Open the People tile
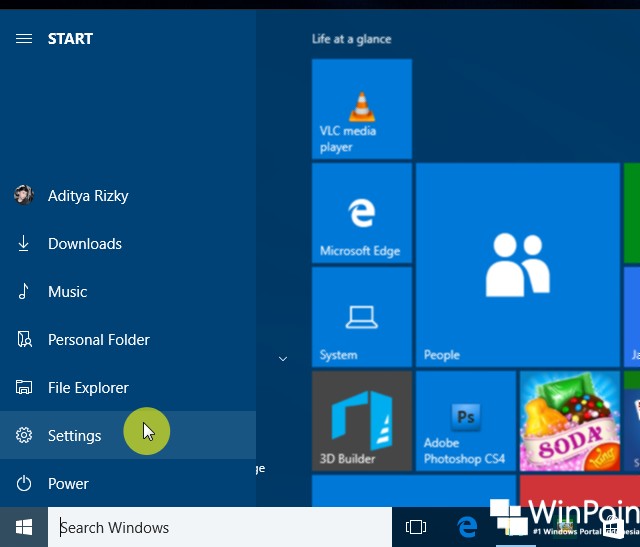This screenshot has height=547, width=640. [518, 265]
